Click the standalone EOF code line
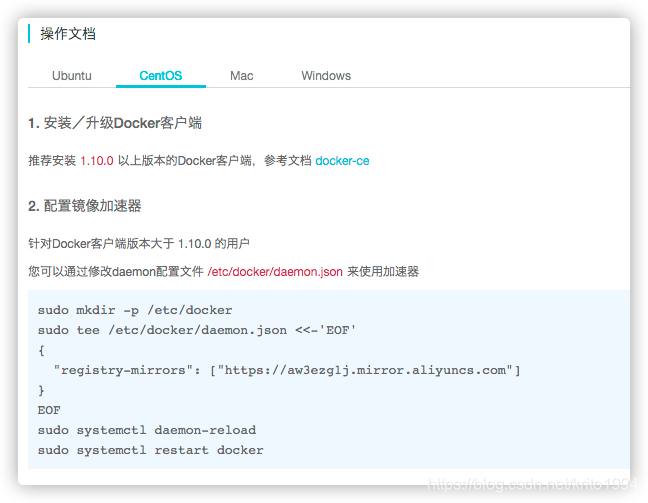Image resolution: width=648 pixels, height=503 pixels. (49, 410)
